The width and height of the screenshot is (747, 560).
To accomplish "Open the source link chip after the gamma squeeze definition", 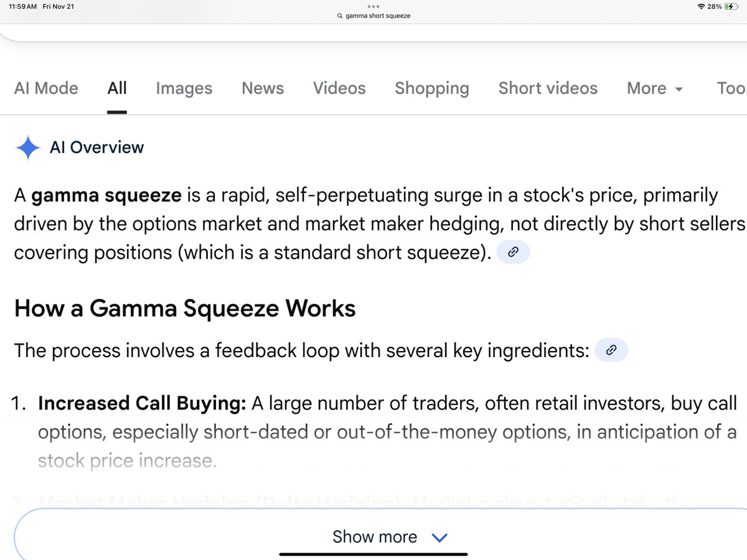I will click(x=513, y=252).
